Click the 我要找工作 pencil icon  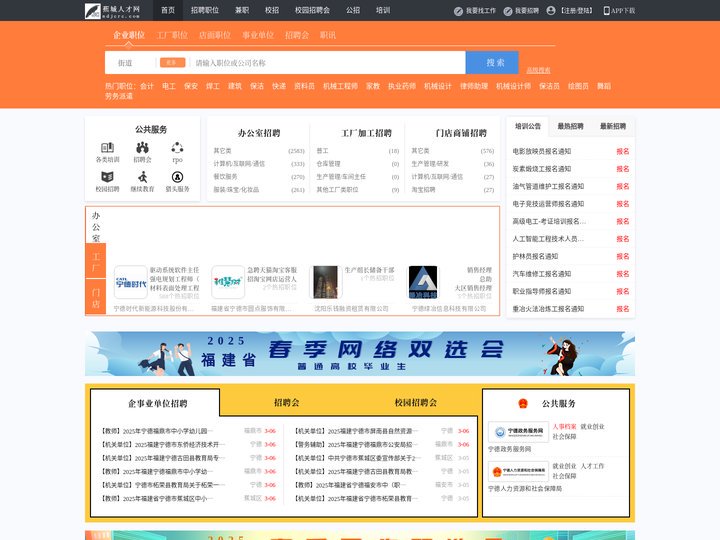[458, 11]
